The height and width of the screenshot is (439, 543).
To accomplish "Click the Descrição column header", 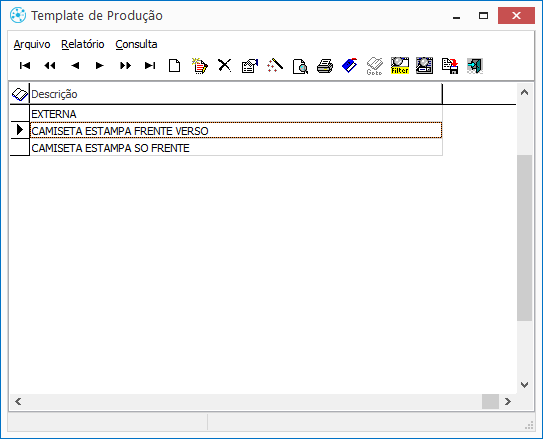I will click(x=236, y=94).
